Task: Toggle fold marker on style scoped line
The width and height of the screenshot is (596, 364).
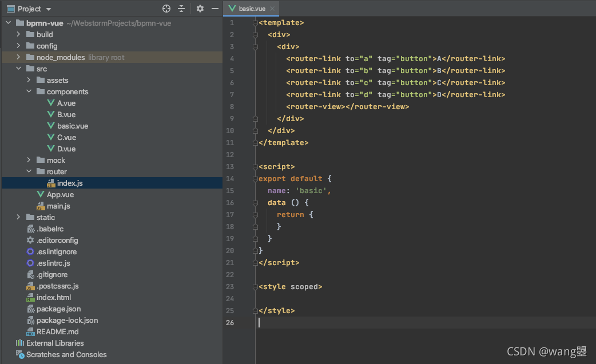Action: (x=256, y=287)
